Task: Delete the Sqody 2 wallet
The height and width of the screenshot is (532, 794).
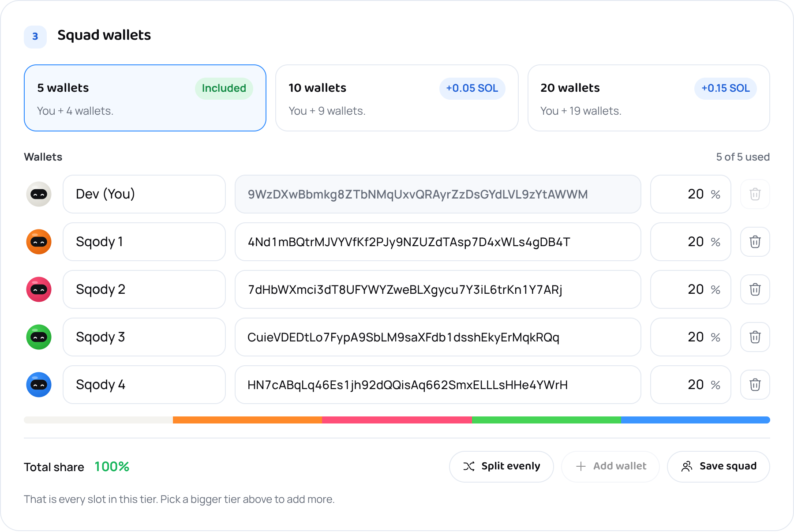Action: pyautogui.click(x=755, y=289)
